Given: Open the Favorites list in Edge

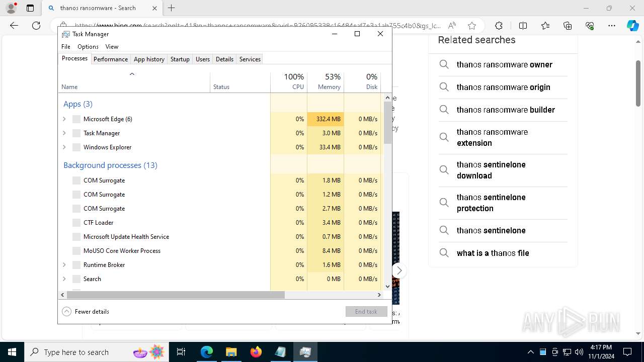Looking at the screenshot, I should pyautogui.click(x=545, y=26).
